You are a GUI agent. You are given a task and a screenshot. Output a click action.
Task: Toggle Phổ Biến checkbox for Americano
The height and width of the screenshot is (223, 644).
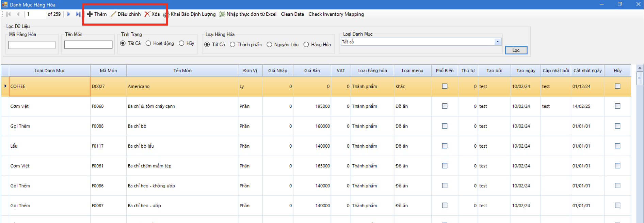point(445,86)
